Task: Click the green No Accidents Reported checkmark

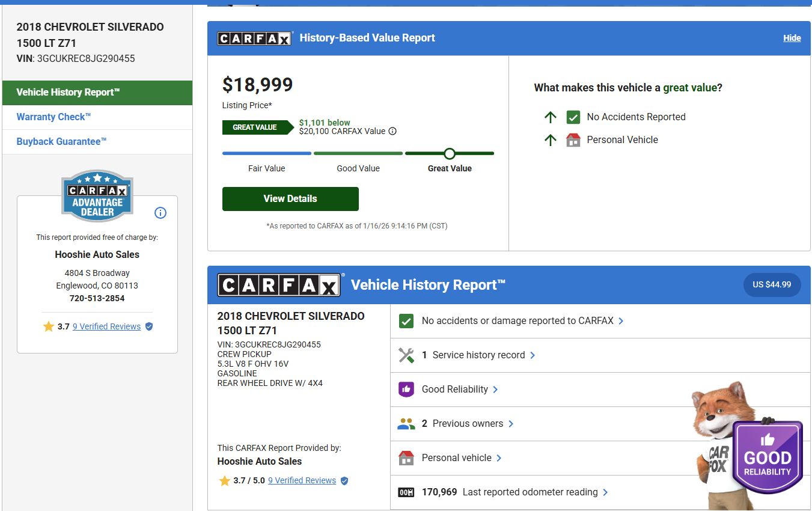Action: pyautogui.click(x=573, y=117)
